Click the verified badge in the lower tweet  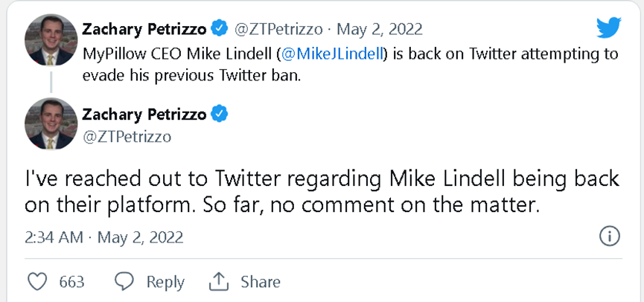(x=219, y=115)
